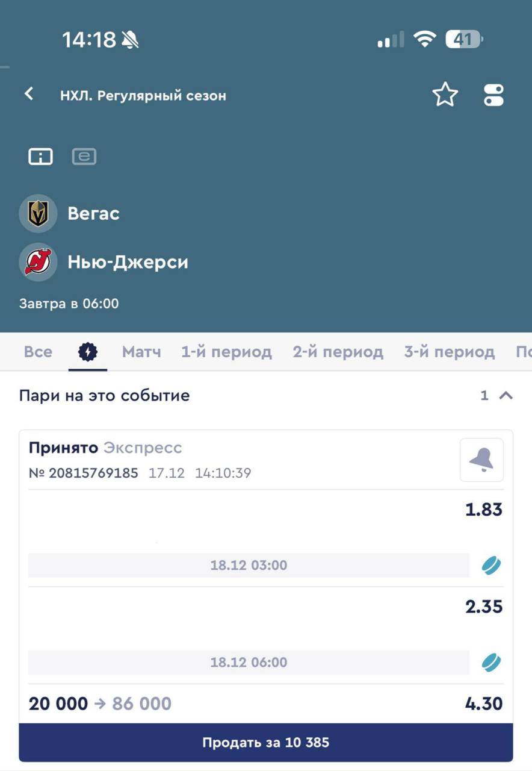The height and width of the screenshot is (771, 532).
Task: Open the Матч markets tab
Action: click(141, 352)
